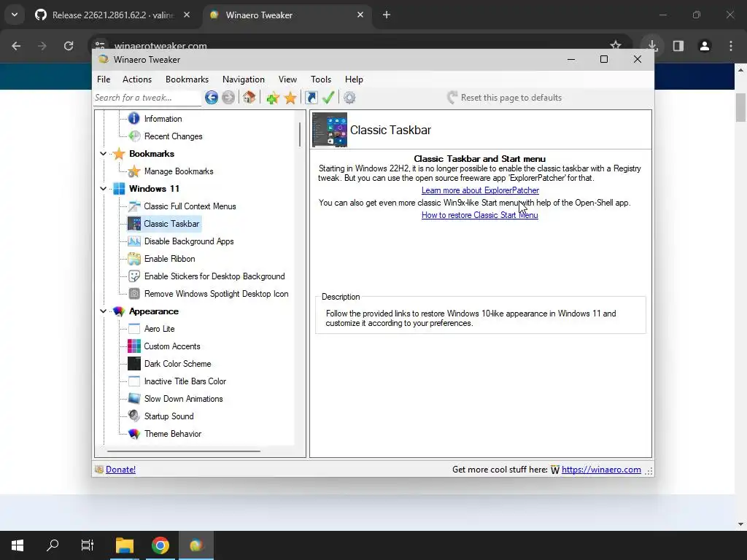747x560 pixels.
Task: Open Windows Start button on taskbar
Action: click(18, 545)
